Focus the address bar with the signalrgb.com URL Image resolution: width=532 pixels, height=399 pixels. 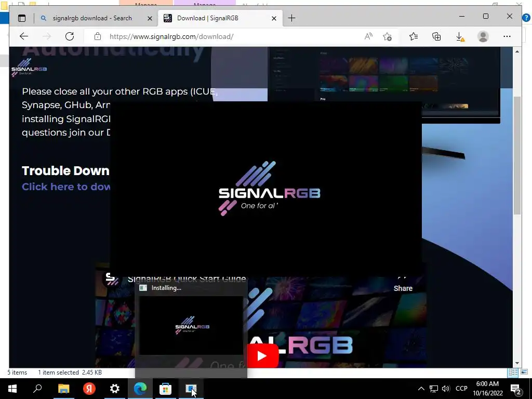tap(171, 37)
